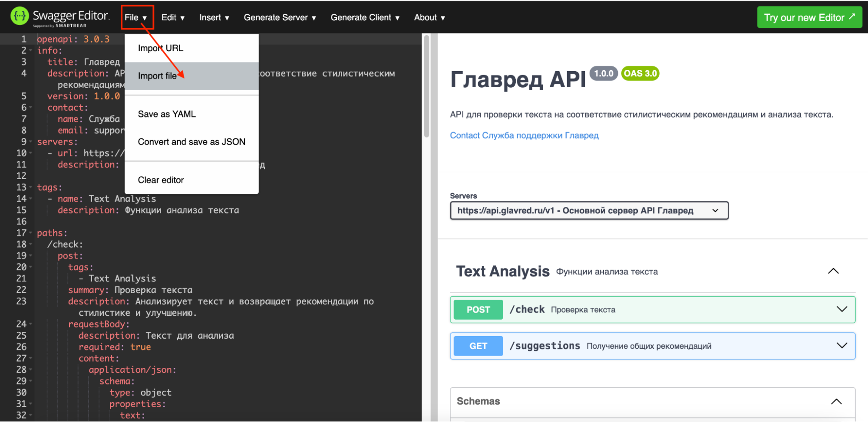This screenshot has height=422, width=868.
Task: Collapse the tags block fold arrow
Action: point(30,187)
